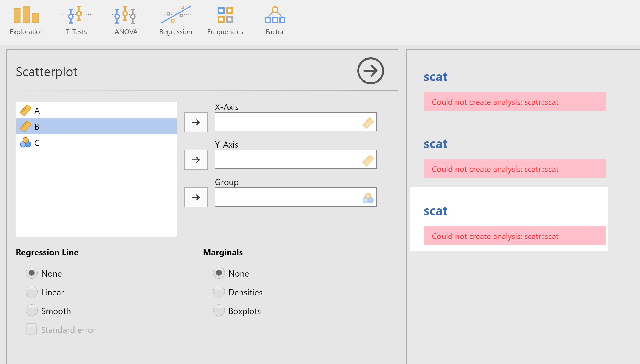Collapse the Scatterplot options panel

click(x=371, y=71)
